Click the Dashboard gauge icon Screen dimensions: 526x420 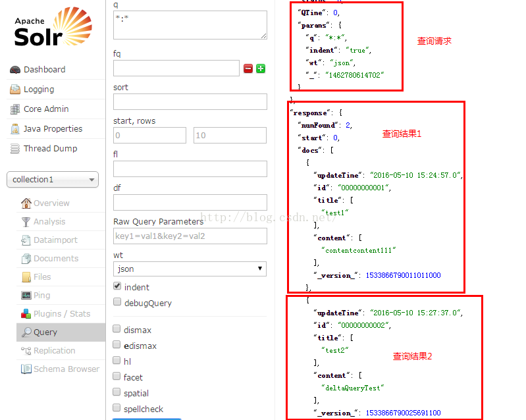(15, 70)
